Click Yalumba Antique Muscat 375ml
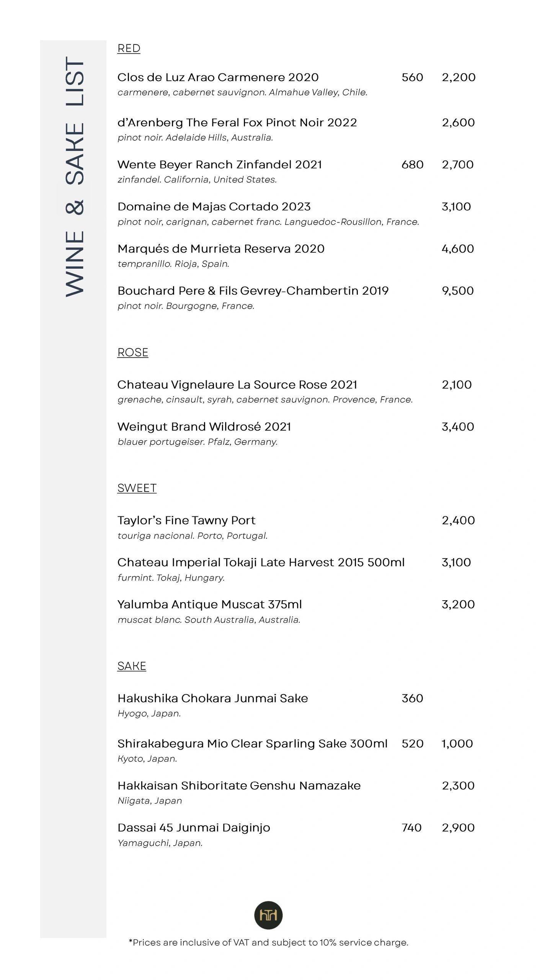The image size is (537, 980). [x=209, y=604]
